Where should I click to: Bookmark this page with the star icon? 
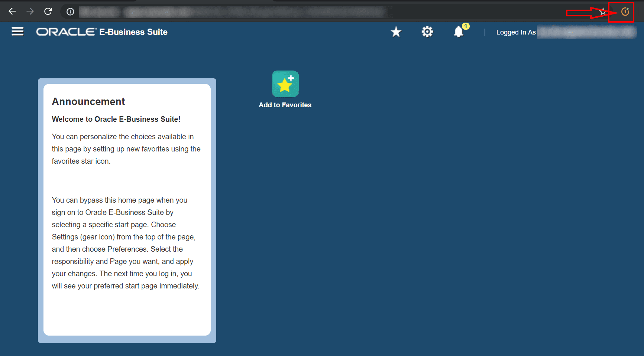pos(603,12)
